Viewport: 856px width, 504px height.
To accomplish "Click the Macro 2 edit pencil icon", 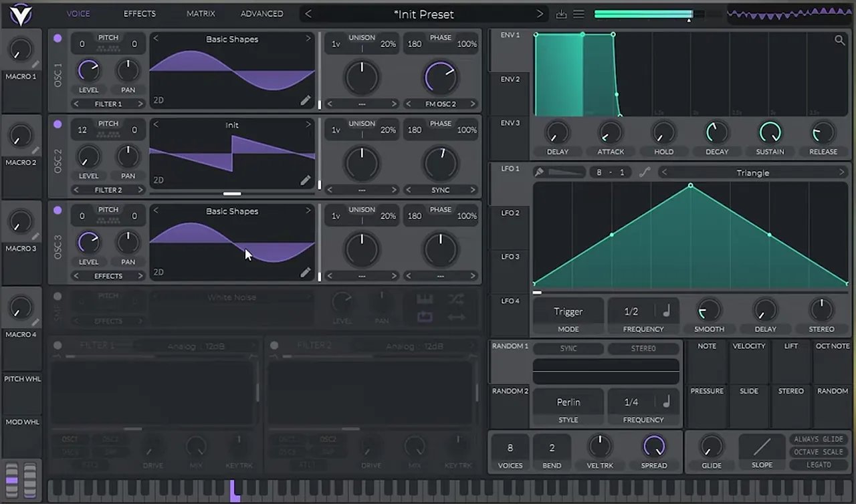I will click(x=35, y=151).
